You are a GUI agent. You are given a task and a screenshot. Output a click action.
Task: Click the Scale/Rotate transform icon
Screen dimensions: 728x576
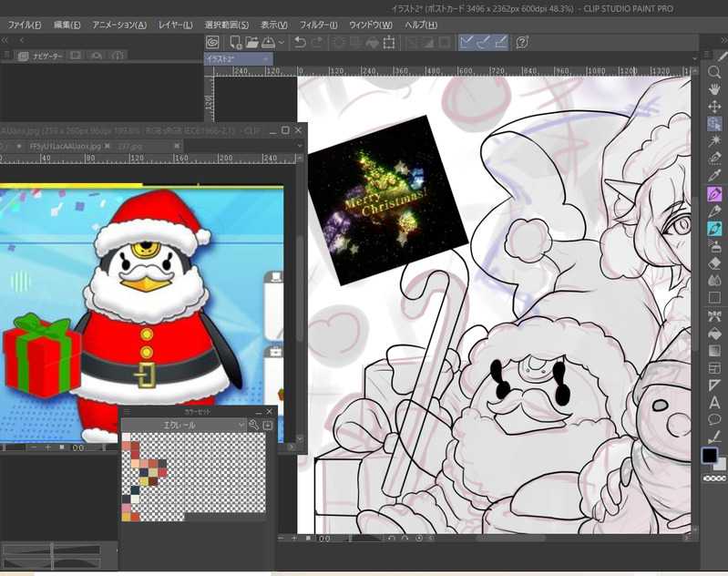coord(389,42)
